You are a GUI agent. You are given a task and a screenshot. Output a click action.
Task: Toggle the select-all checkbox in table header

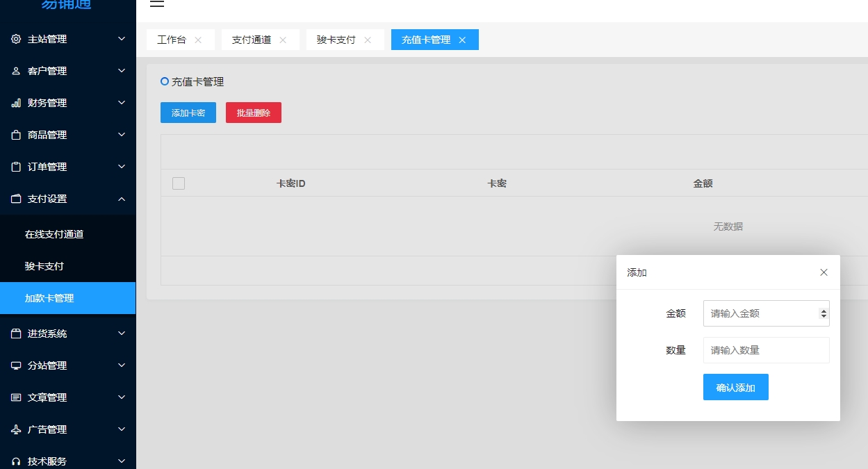tap(179, 183)
